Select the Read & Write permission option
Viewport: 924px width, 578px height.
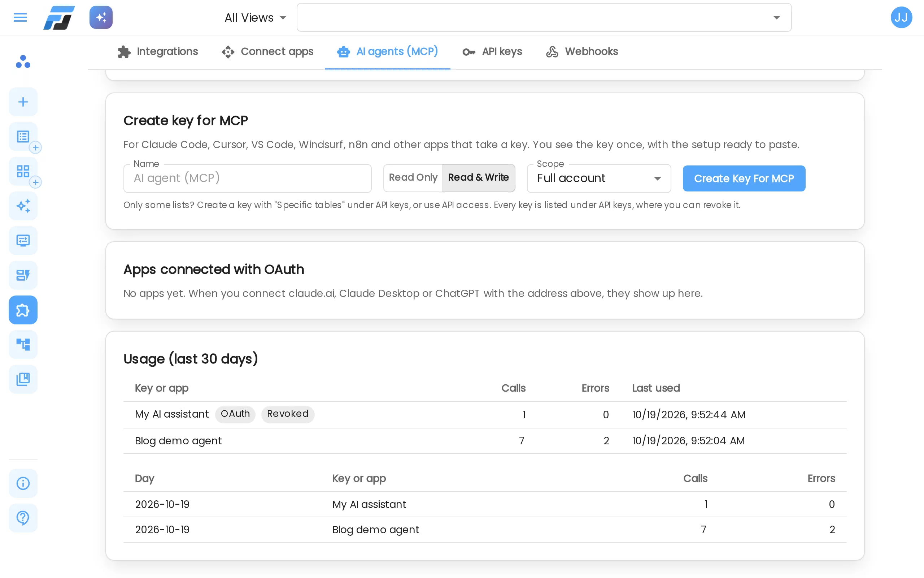tap(478, 178)
